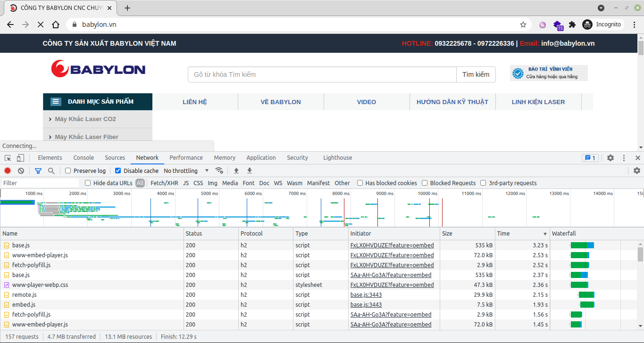Check Blocked Requests option
Viewport: 644px width, 343px height.
425,183
